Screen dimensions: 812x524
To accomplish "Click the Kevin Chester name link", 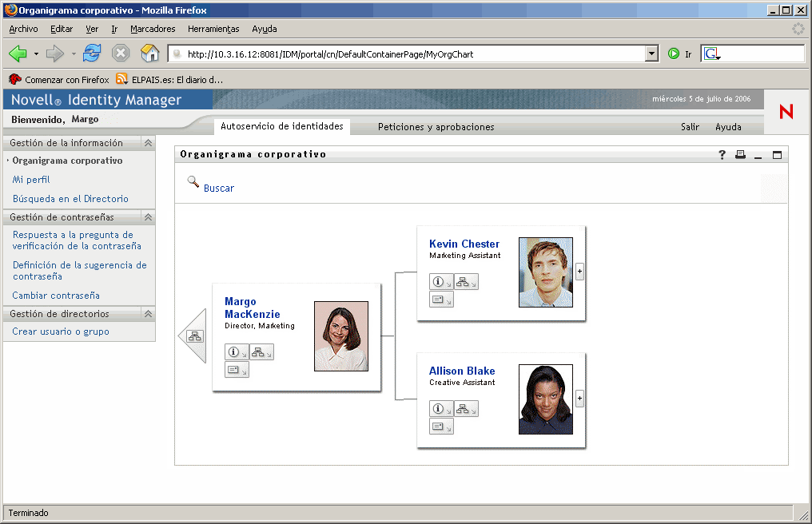I will (464, 244).
